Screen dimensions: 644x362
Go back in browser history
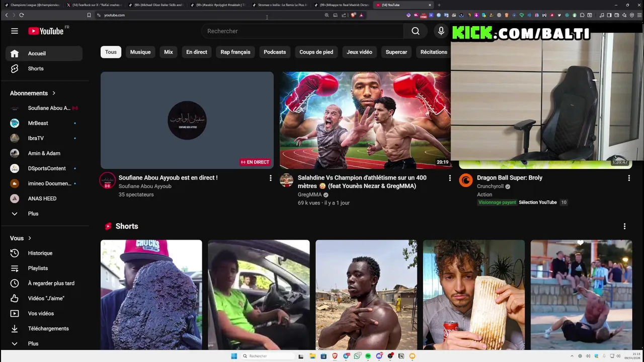[x=7, y=15]
